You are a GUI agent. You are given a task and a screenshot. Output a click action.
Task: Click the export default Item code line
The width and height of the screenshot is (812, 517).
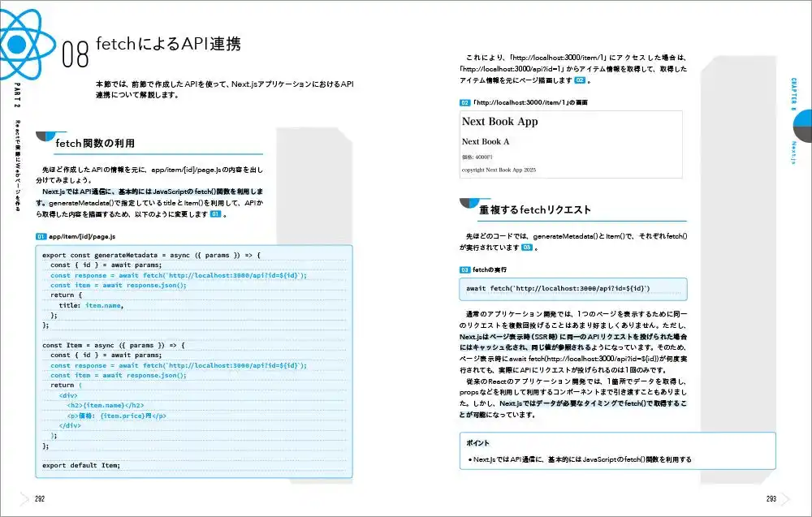click(81, 465)
